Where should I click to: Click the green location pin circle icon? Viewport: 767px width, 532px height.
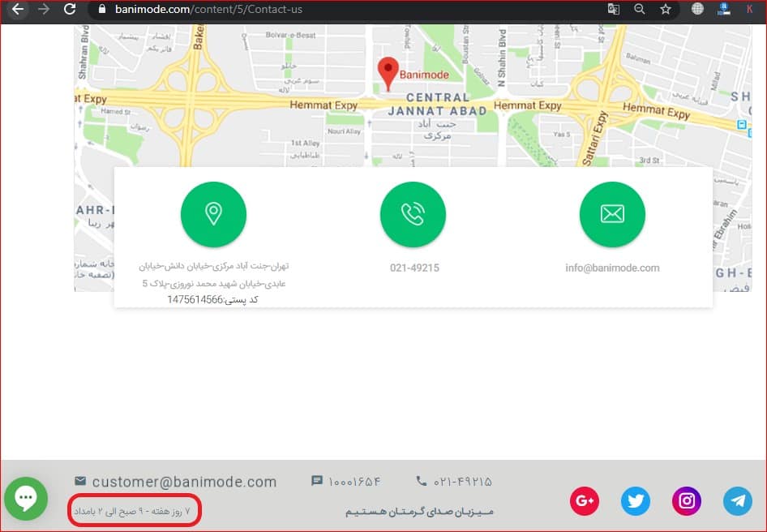pos(213,214)
